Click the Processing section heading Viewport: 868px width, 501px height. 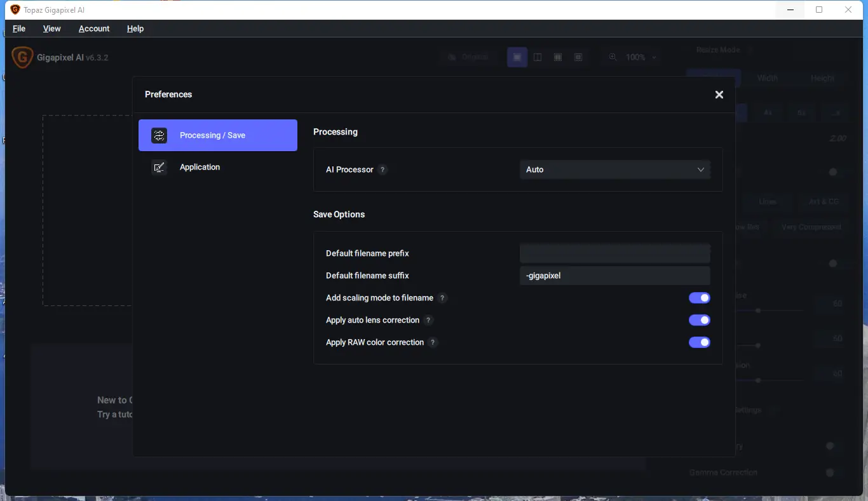336,132
